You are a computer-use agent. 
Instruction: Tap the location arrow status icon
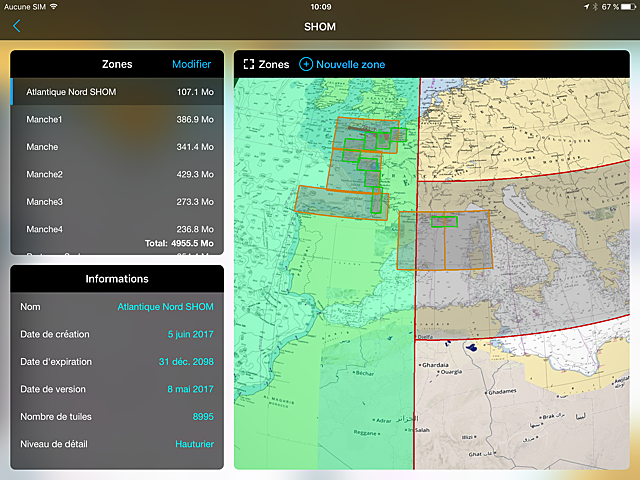pyautogui.click(x=587, y=7)
